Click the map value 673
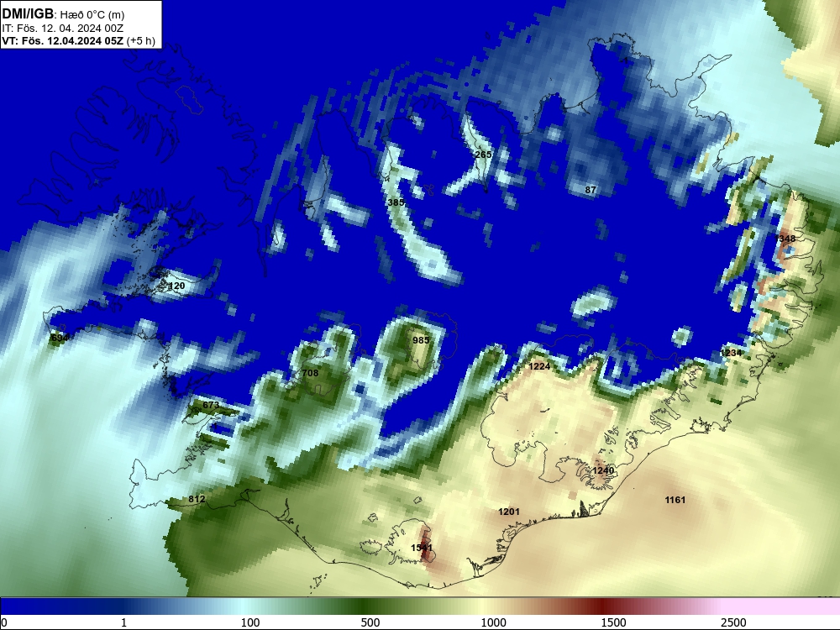This screenshot has width=840, height=630. (x=211, y=405)
